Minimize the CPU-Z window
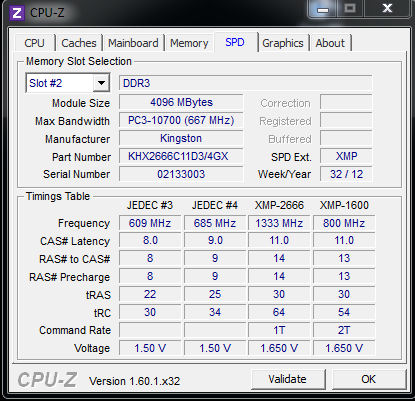The width and height of the screenshot is (415, 401). click(x=323, y=9)
